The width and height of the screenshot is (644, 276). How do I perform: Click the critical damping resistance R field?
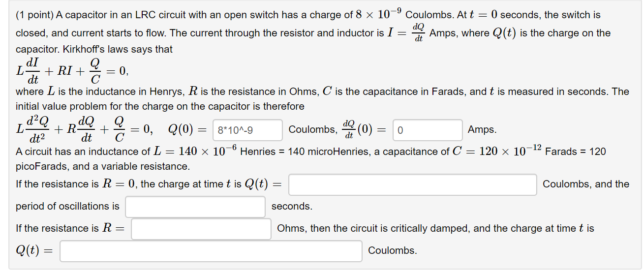point(201,229)
